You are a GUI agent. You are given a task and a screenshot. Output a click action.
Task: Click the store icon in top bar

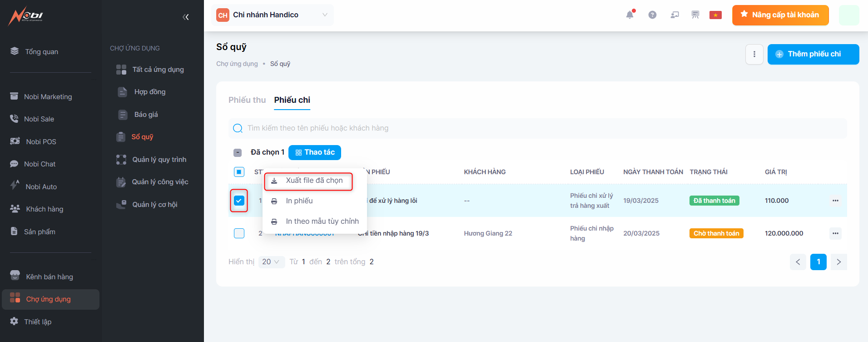coord(695,15)
